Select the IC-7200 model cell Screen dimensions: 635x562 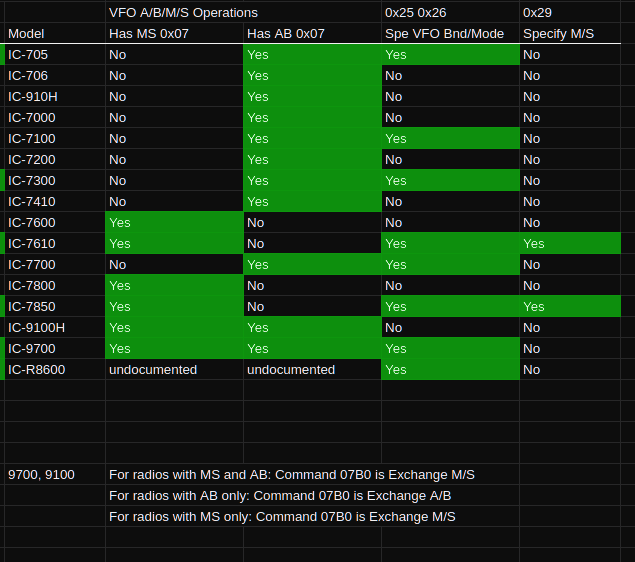tap(55, 160)
